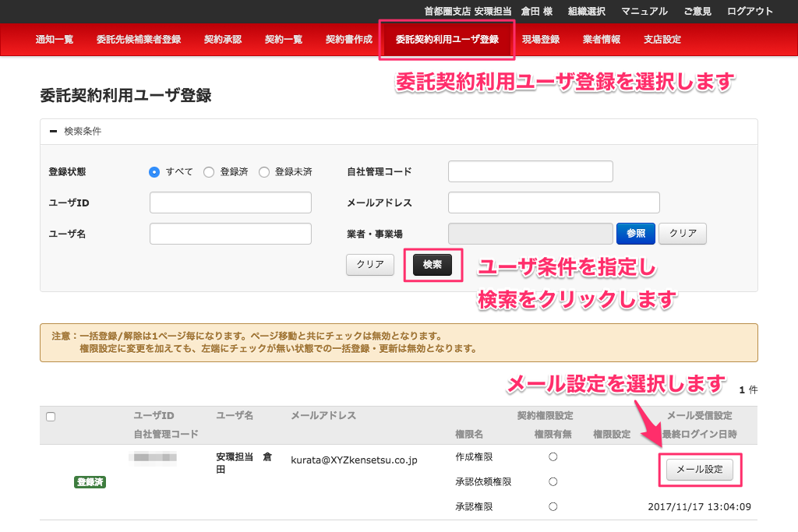Click the 自社管理コード input field
The width and height of the screenshot is (798, 532).
531,171
